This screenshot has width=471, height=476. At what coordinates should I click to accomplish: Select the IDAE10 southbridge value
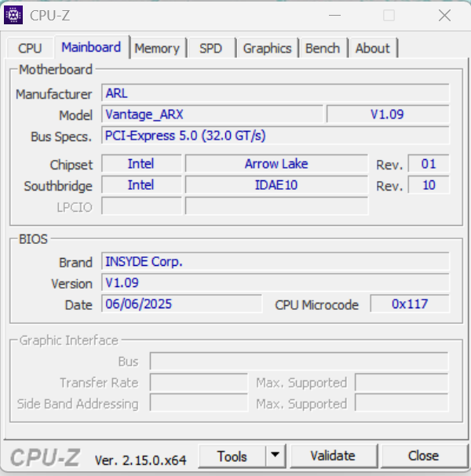(276, 185)
